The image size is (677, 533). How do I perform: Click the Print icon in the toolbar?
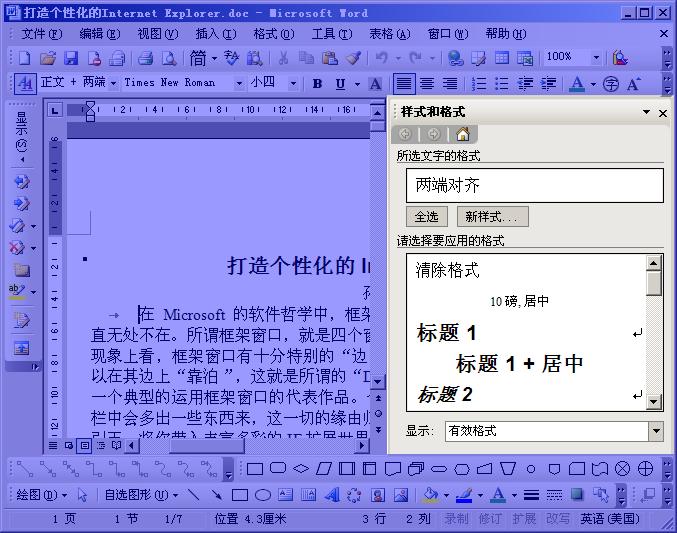coord(145,59)
